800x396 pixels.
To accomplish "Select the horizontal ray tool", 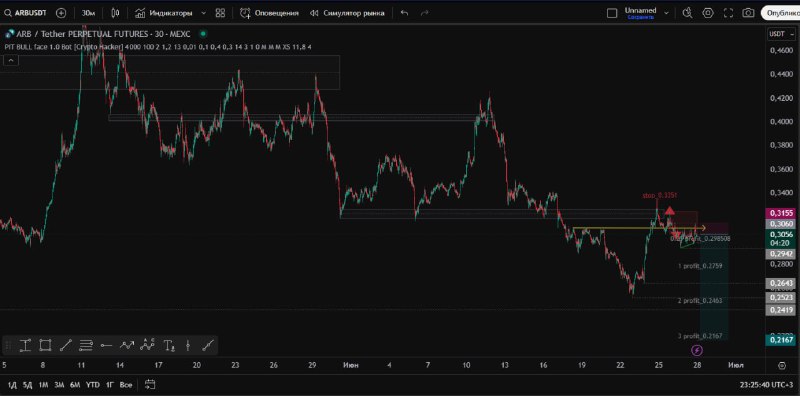I will (106, 345).
